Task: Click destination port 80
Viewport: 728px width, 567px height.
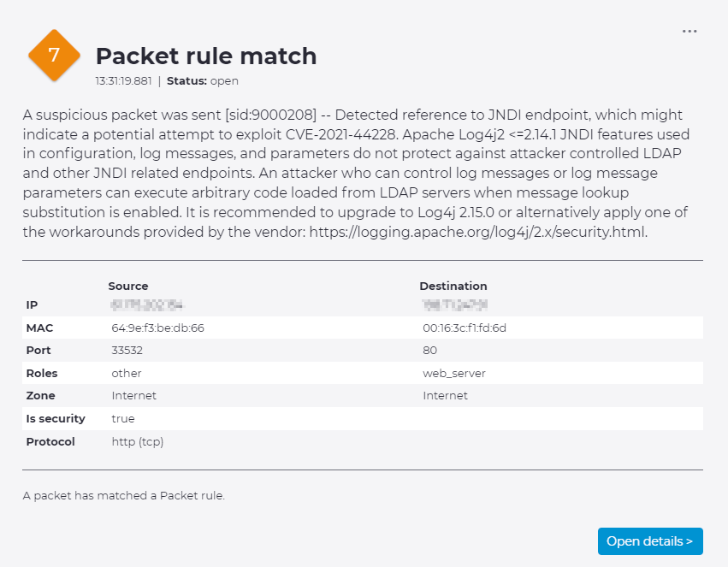Action: click(x=429, y=351)
